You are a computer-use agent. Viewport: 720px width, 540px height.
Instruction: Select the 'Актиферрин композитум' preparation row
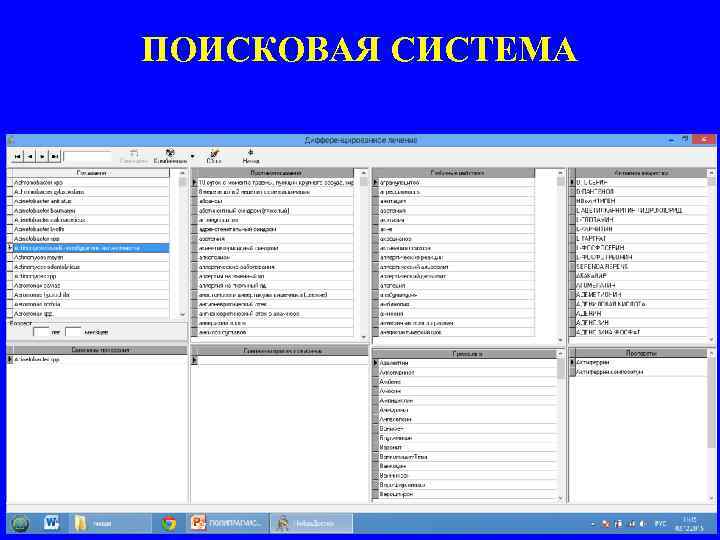(641, 372)
